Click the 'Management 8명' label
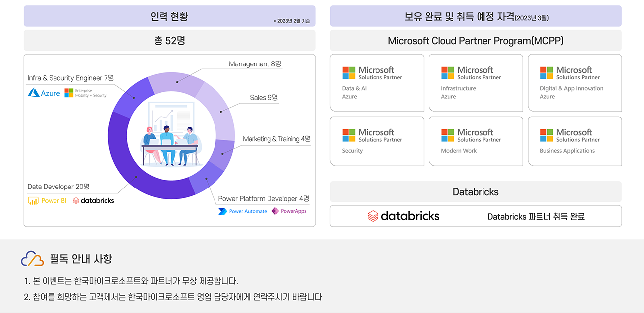This screenshot has height=313, width=644. [255, 64]
